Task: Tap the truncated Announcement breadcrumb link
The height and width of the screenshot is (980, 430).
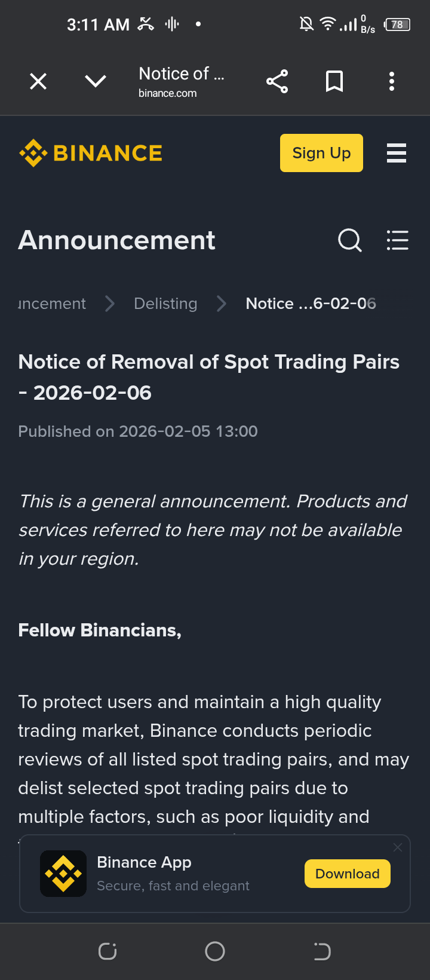Action: point(52,304)
